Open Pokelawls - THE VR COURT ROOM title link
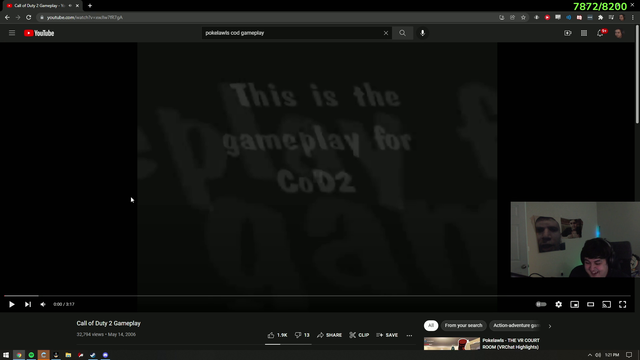Image resolution: width=640 pixels, height=360 pixels. click(511, 344)
